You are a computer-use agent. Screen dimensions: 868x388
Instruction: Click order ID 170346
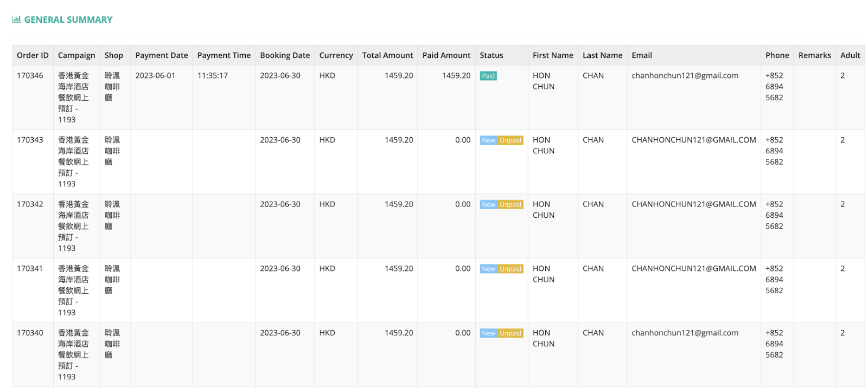point(30,76)
